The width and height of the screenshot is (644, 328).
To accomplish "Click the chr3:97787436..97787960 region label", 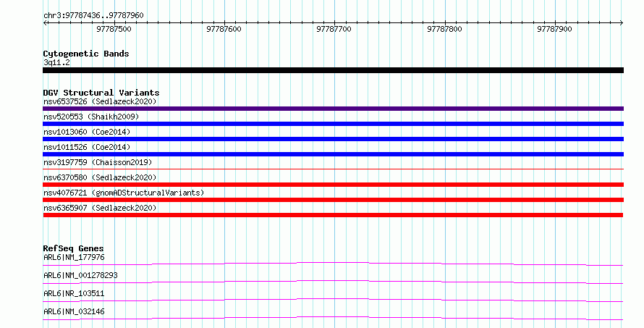I will 93,15.
